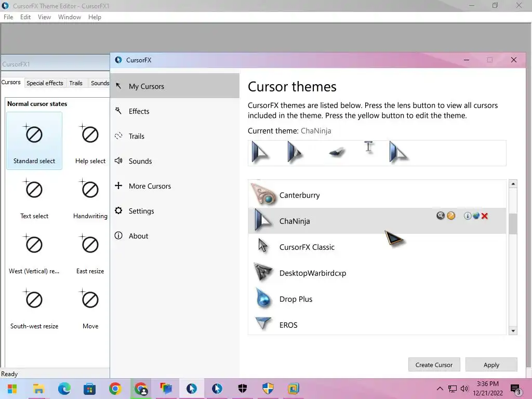Click the text-select I-beam preview cursor

coord(369,147)
